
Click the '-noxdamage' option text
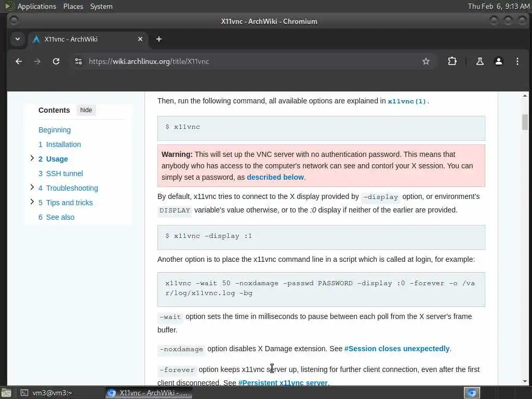(x=181, y=350)
